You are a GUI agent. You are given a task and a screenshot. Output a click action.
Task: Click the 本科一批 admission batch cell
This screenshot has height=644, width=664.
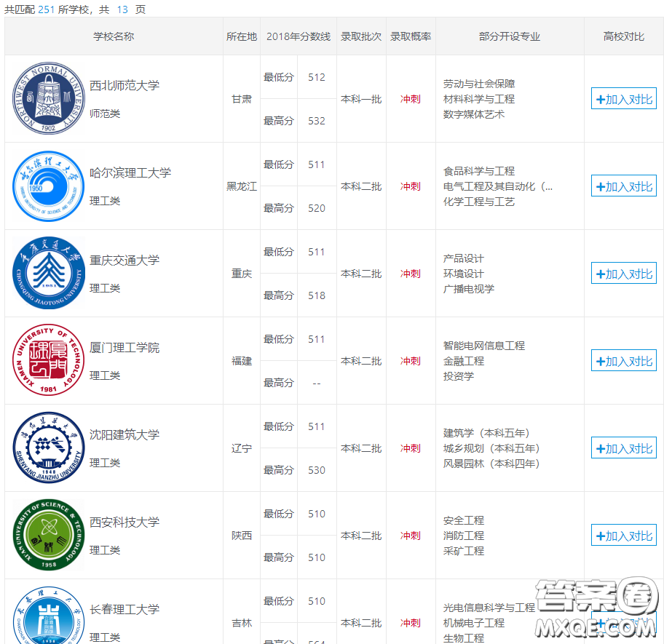361,99
